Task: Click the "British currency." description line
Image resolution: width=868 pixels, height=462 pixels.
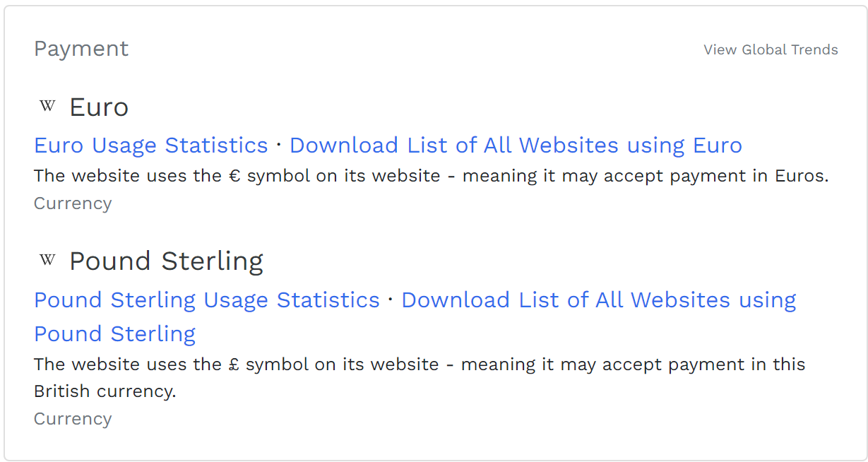Action: point(105,391)
